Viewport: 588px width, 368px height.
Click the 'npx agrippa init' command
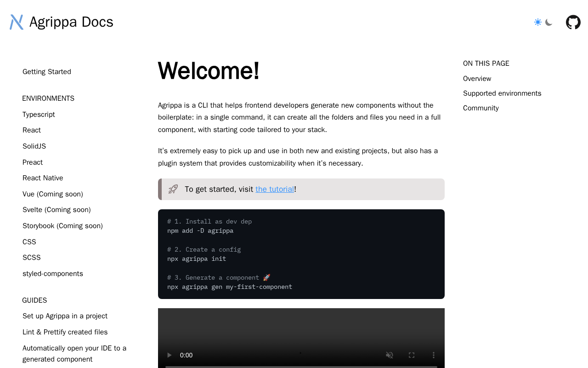(x=197, y=259)
